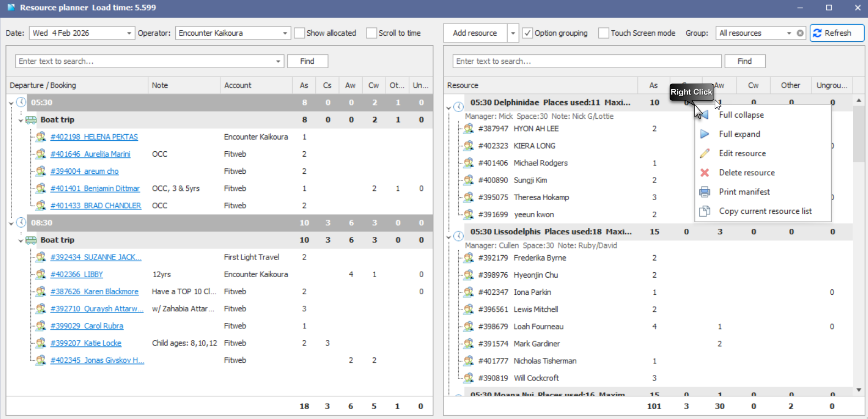Click person icon beside areum cho booking
The width and height of the screenshot is (868, 419).
(x=41, y=171)
